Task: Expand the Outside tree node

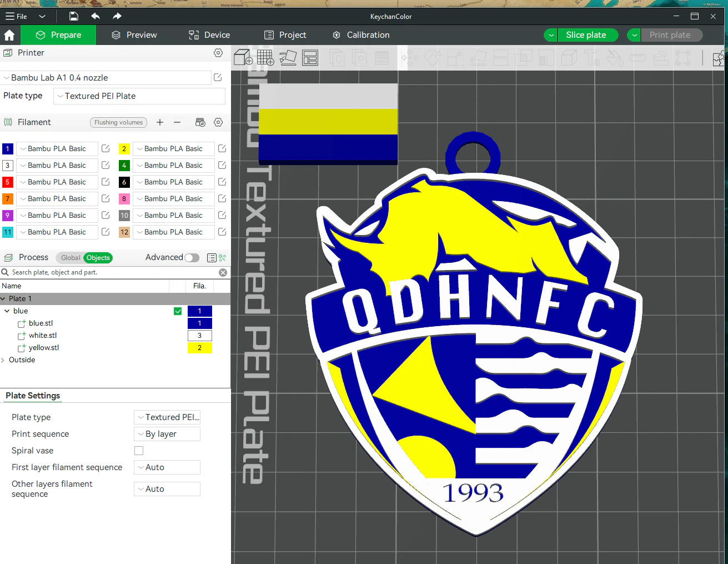Action: [3, 360]
